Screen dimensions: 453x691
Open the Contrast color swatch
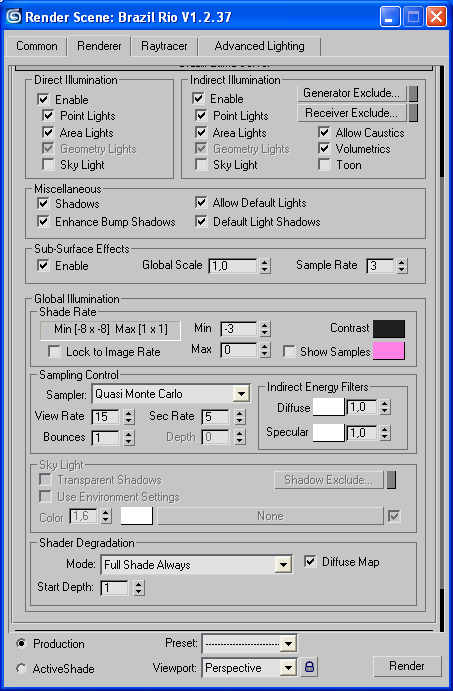(x=389, y=329)
